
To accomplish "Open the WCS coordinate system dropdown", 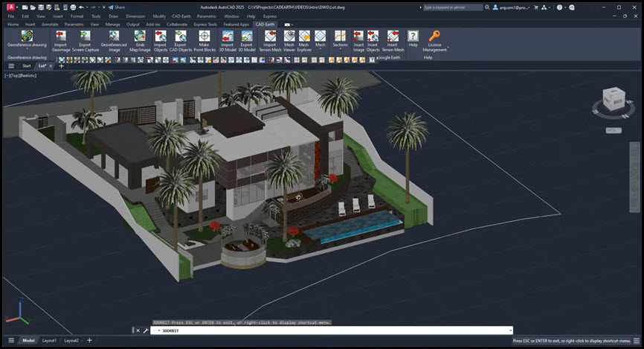I will click(x=614, y=130).
